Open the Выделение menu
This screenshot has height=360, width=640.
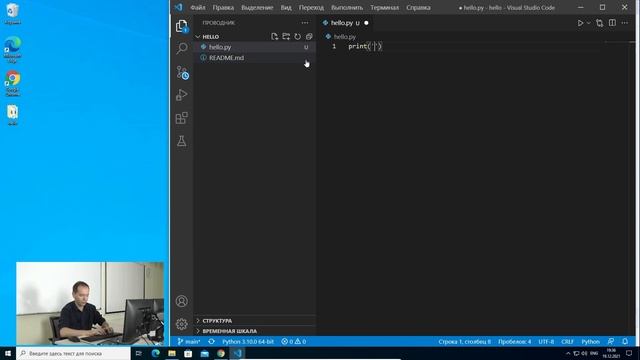pyautogui.click(x=257, y=7)
